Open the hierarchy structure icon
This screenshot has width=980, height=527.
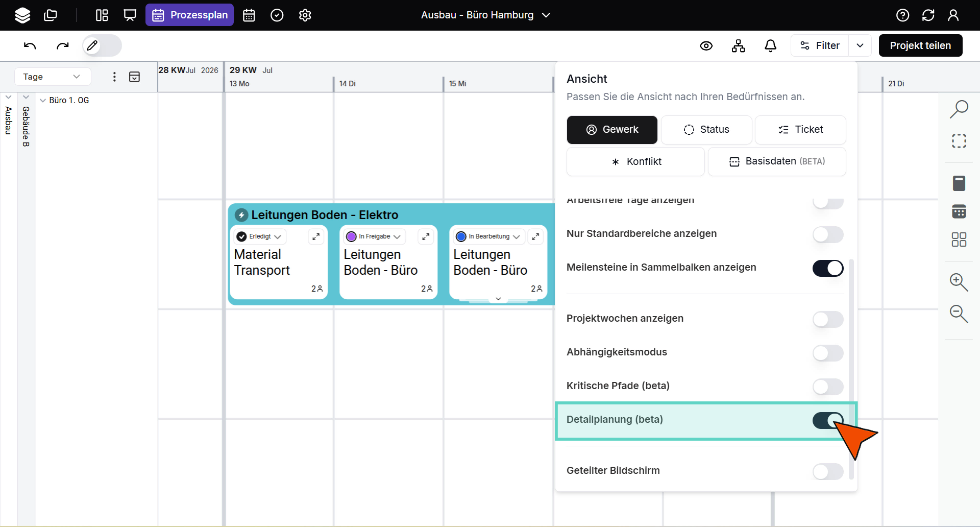pyautogui.click(x=738, y=46)
